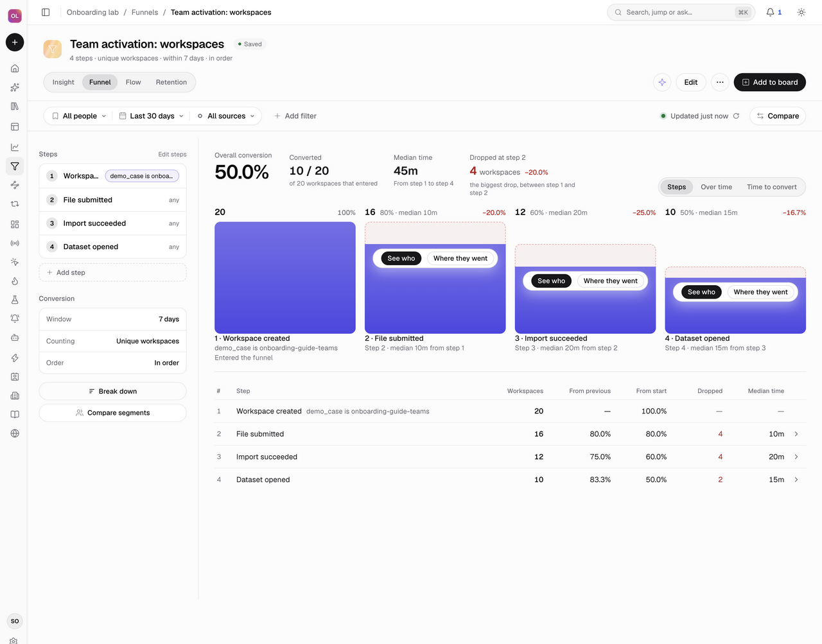
Task: Open the flask experiments sidebar icon
Action: (x=15, y=300)
